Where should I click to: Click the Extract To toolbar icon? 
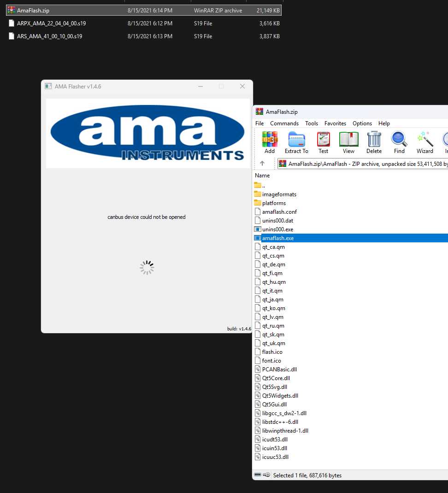(296, 139)
